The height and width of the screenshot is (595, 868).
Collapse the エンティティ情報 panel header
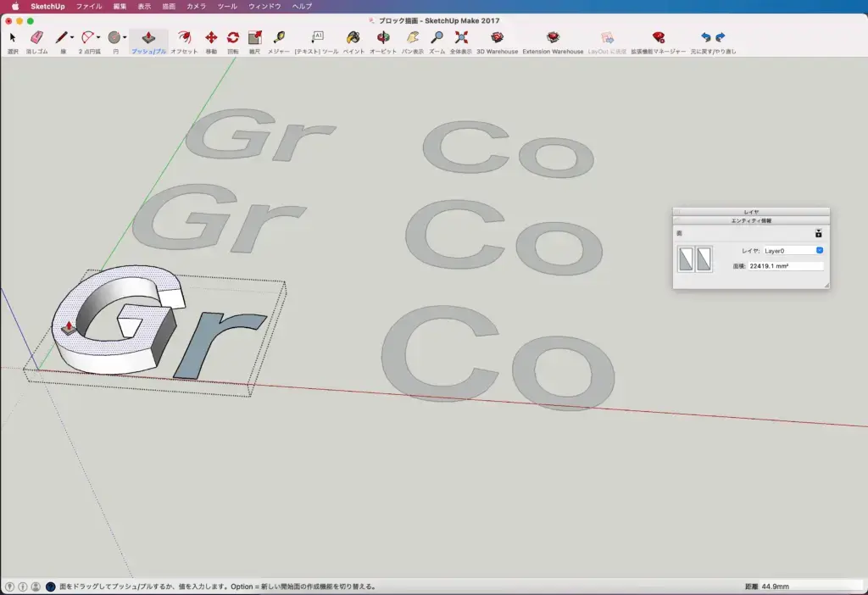751,220
